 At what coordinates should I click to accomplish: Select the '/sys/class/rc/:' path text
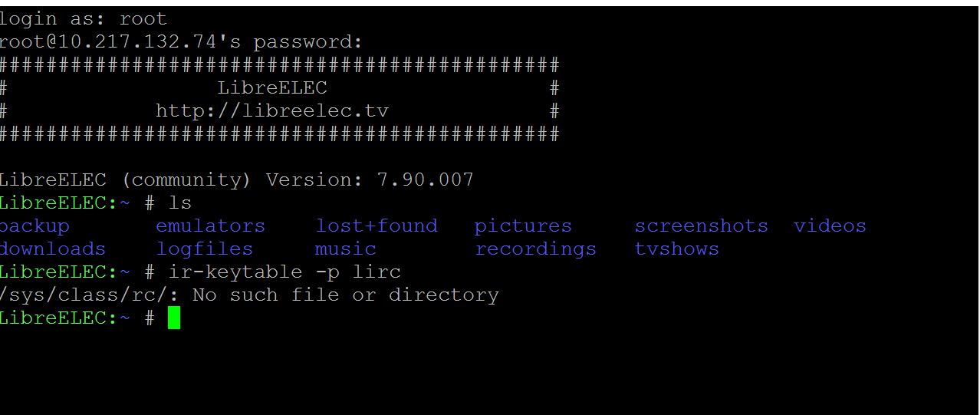90,295
